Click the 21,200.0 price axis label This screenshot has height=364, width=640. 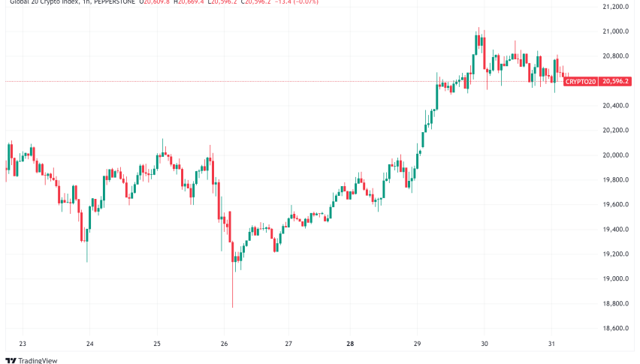click(x=616, y=7)
